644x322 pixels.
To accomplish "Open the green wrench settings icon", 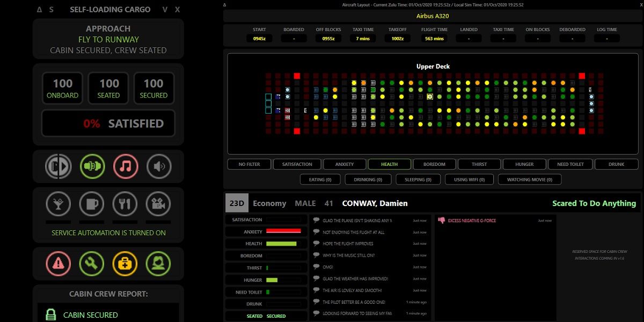I will (x=92, y=264).
